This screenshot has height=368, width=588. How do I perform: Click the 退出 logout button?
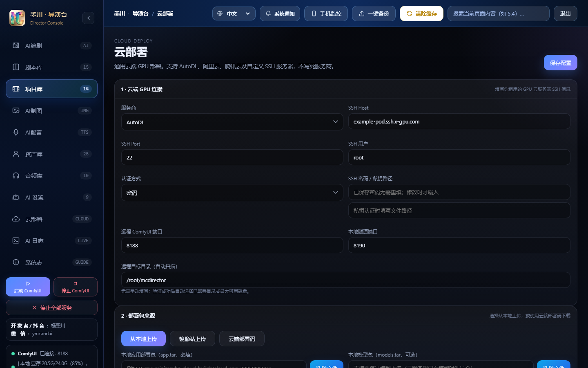tap(565, 13)
